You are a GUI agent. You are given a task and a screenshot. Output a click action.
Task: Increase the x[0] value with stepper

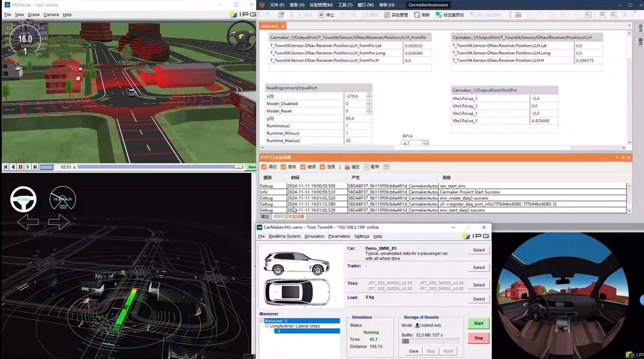369,95
